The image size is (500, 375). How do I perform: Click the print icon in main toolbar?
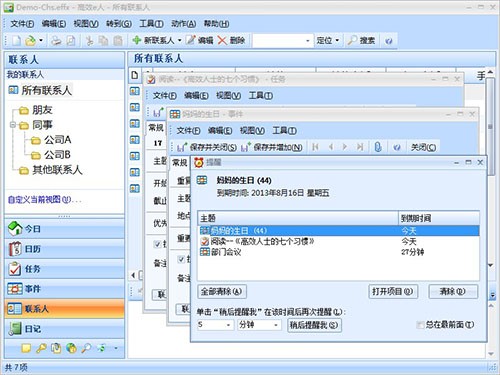[56, 41]
